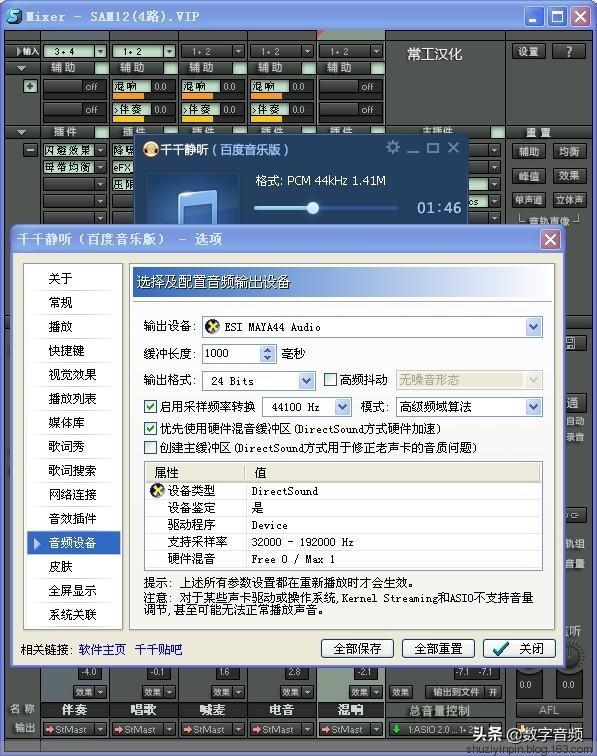Screen dimensions: 597x756
Task: Expand the 输出设备 dropdown
Action: [x=533, y=327]
